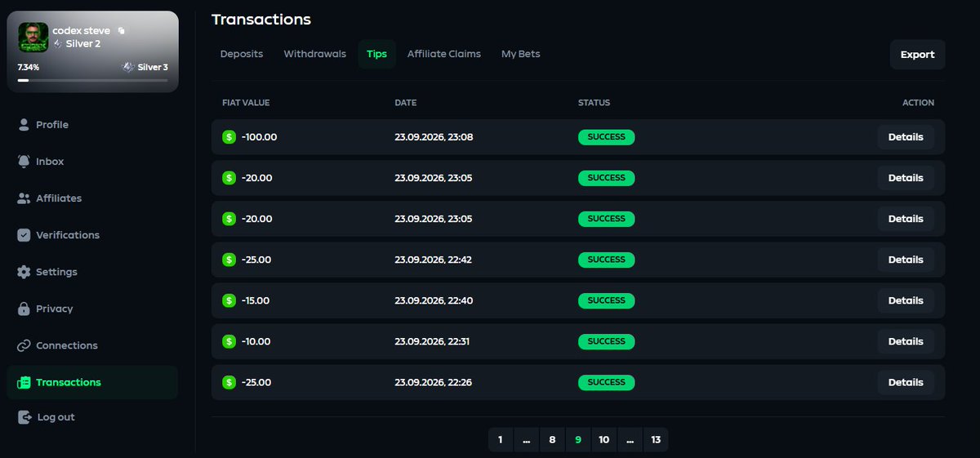
Task: Click the date 23.09.2026, 22:31
Action: [432, 341]
